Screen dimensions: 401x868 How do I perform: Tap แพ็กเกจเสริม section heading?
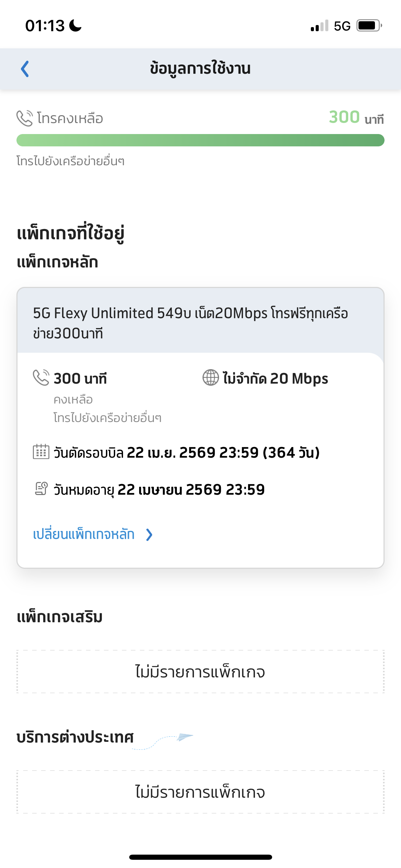(60, 617)
